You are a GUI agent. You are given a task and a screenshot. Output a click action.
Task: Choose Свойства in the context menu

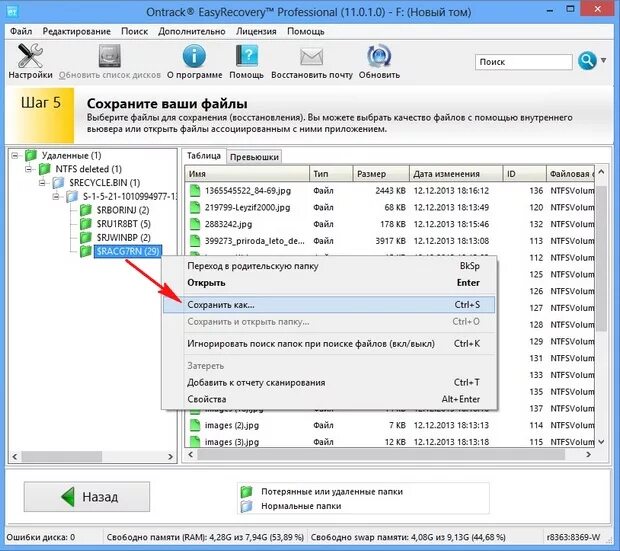pos(329,399)
